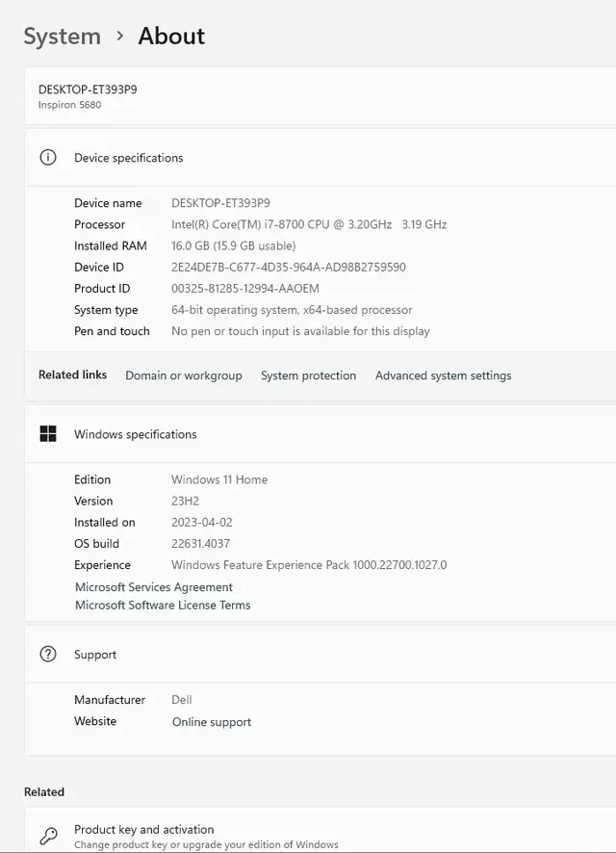The image size is (616, 853).
Task: Click the OS build label
Action: tap(96, 543)
